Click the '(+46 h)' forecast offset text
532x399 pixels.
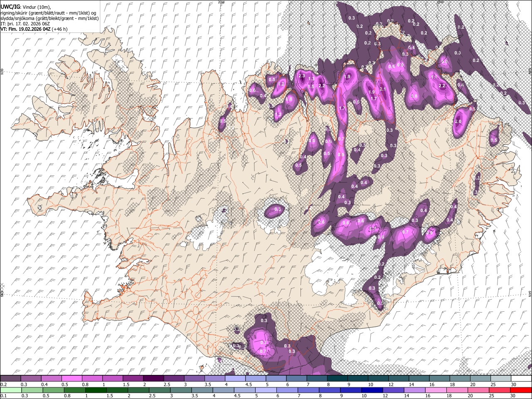pyautogui.click(x=60, y=29)
